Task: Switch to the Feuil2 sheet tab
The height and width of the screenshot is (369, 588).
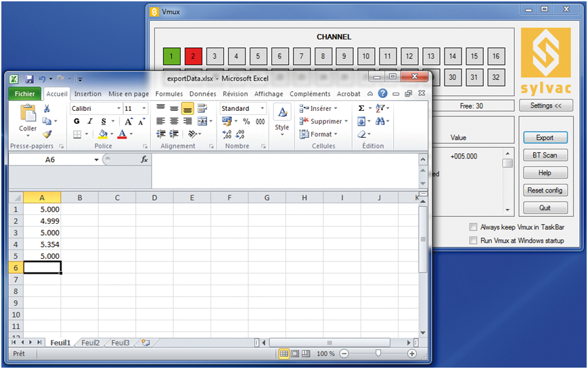Action: click(x=91, y=343)
